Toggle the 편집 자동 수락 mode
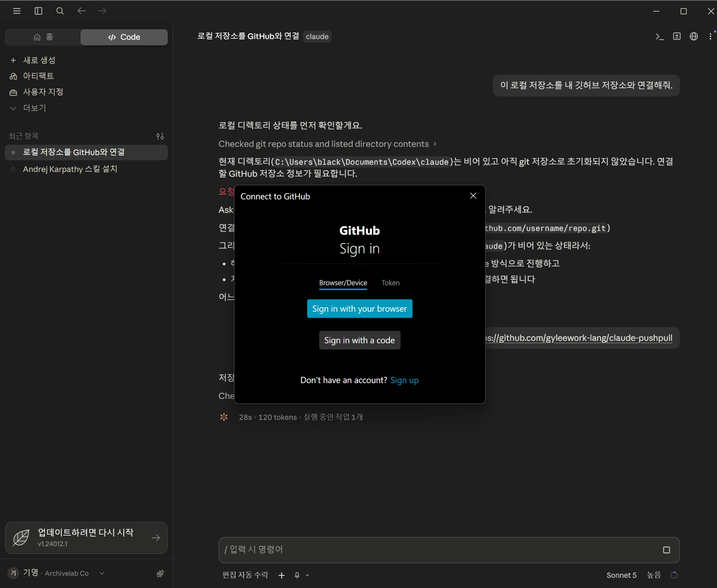 [245, 575]
